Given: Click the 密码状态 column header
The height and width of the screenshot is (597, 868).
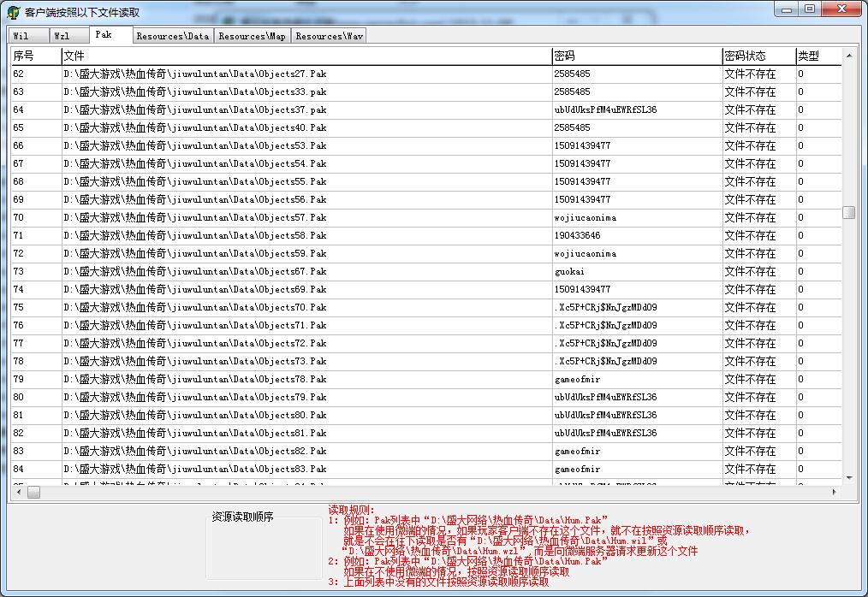Looking at the screenshot, I should [759, 56].
